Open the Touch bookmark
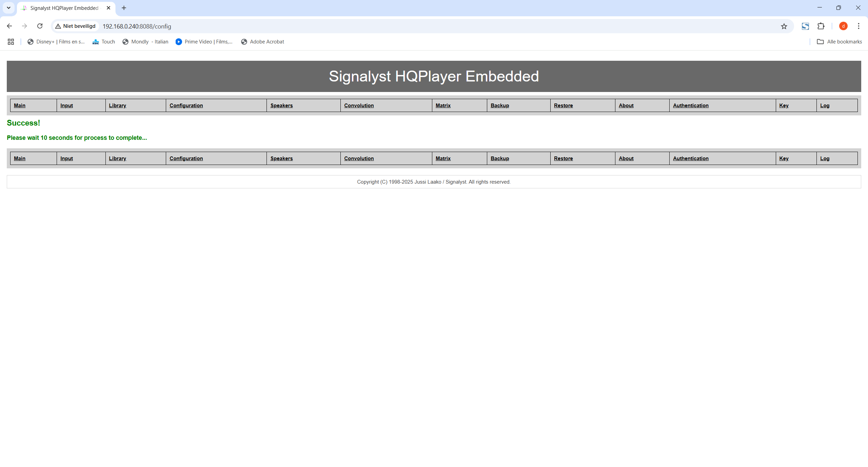 [x=104, y=42]
